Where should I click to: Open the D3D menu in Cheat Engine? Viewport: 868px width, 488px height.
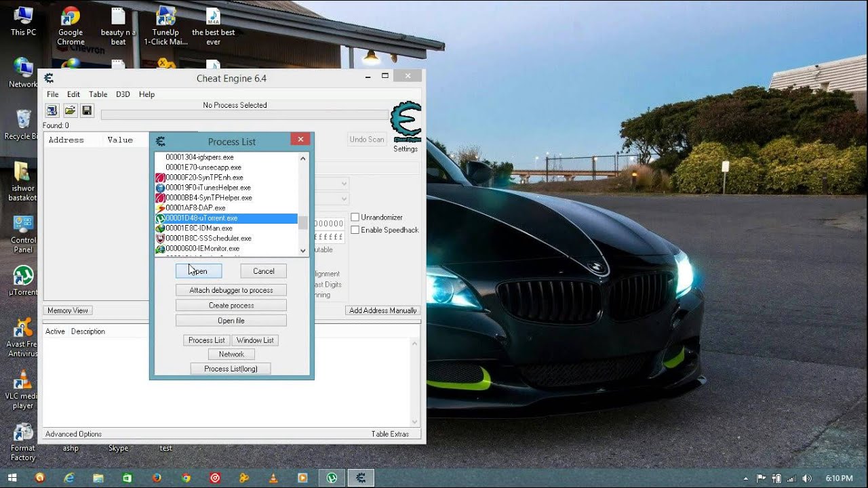123,94
